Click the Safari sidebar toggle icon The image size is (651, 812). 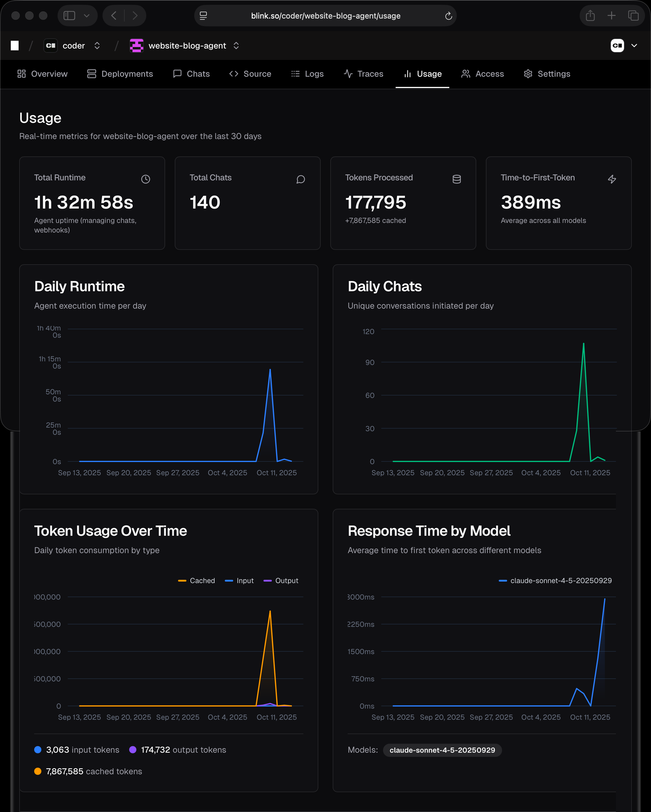[x=69, y=16]
